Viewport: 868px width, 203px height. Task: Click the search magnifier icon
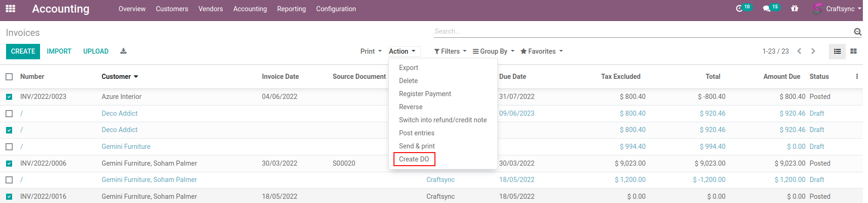(857, 32)
